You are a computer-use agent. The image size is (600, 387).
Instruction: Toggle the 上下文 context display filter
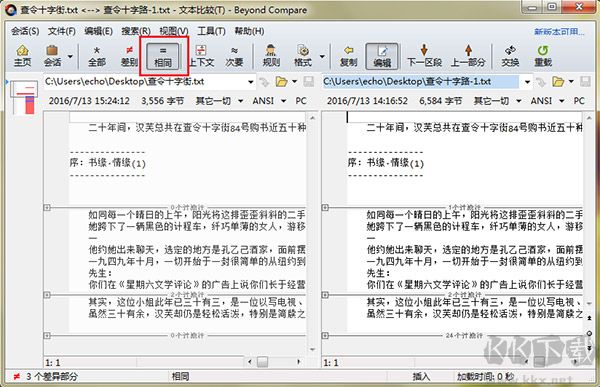[201, 56]
